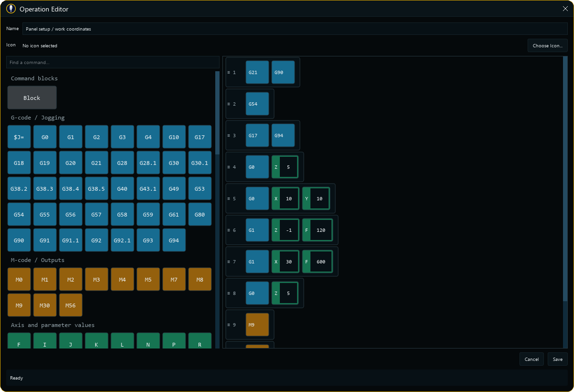Select the G28.1 command tile
The width and height of the screenshot is (574, 392).
148,163
